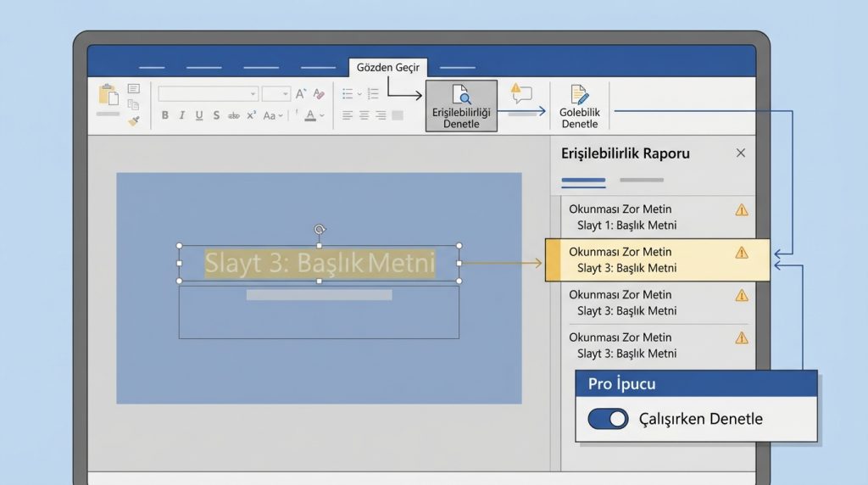
Task: Click the Slayt 3: Başlık Metni title text
Action: tap(320, 263)
